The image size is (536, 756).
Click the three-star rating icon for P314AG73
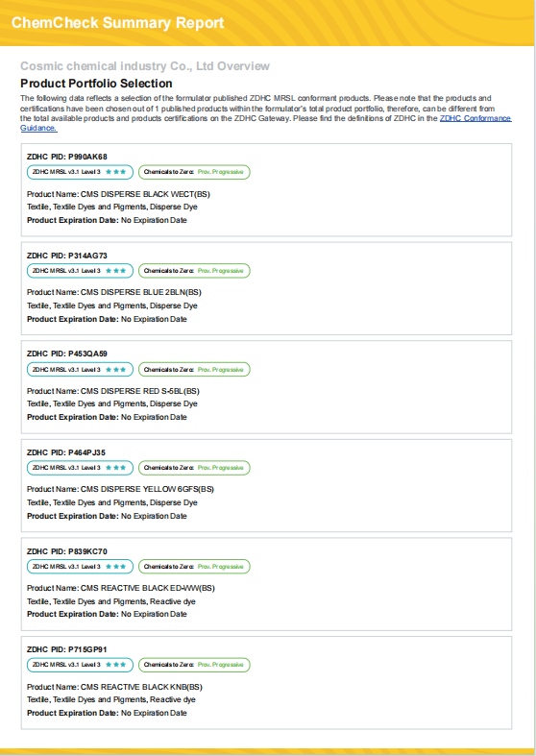[x=115, y=271]
